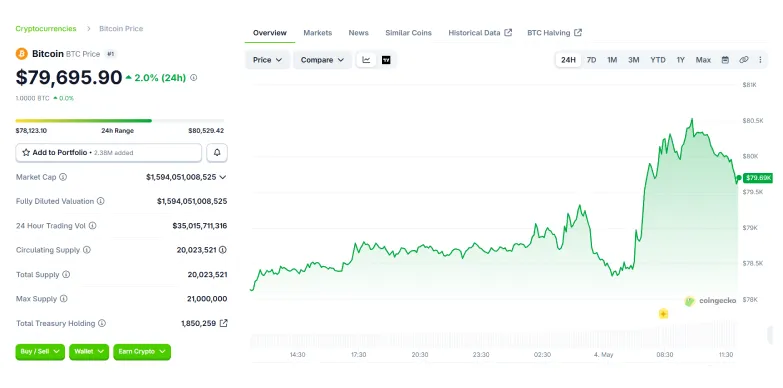
Task: Click 24 Hour Trading Vol info icon
Action: coord(92,225)
